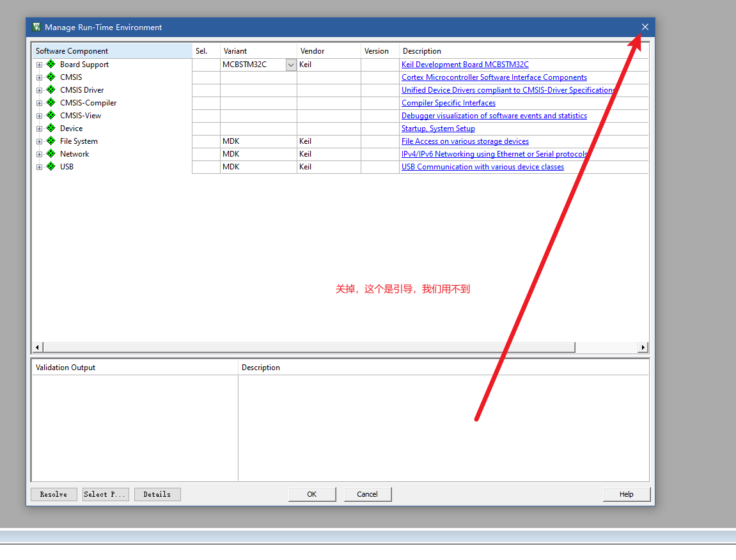Viewport: 736px width, 560px height.
Task: Expand the CMSIS-Compiler tree node
Action: (40, 103)
